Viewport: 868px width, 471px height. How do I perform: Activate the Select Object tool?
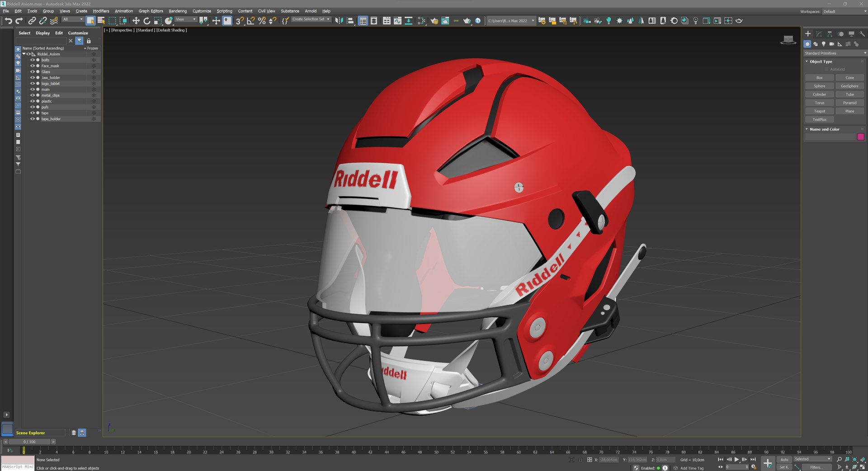90,21
